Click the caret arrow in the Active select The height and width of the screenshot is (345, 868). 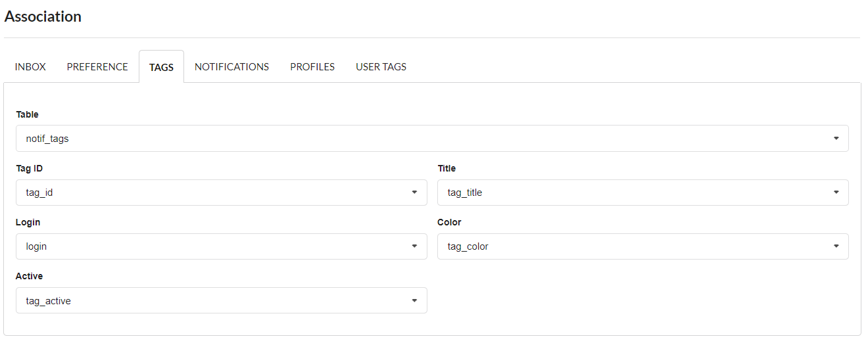[x=414, y=300]
